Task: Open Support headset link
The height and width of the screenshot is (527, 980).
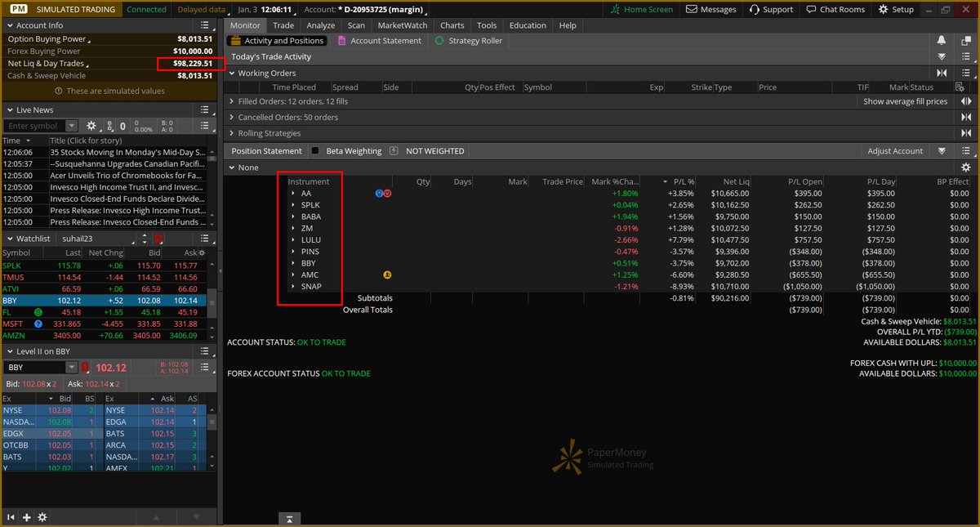Action: [x=769, y=9]
